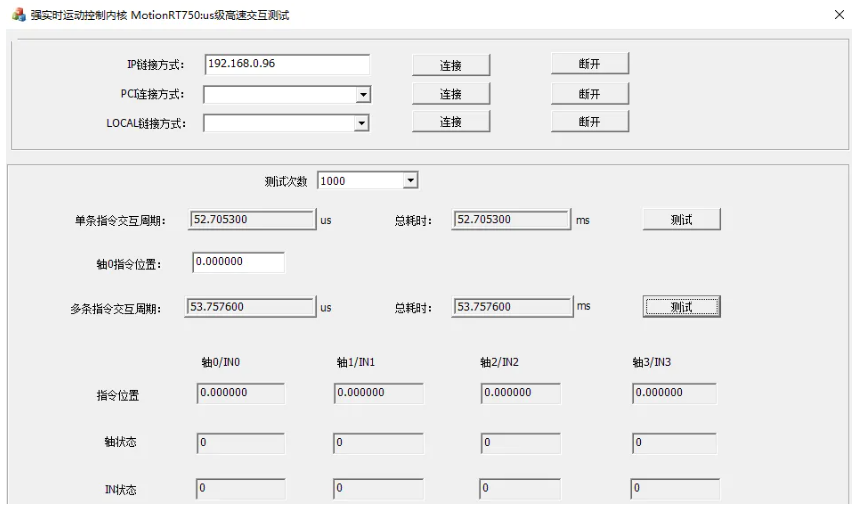Click IN状态 field under 轴1/IN1
857x509 pixels.
379,489
